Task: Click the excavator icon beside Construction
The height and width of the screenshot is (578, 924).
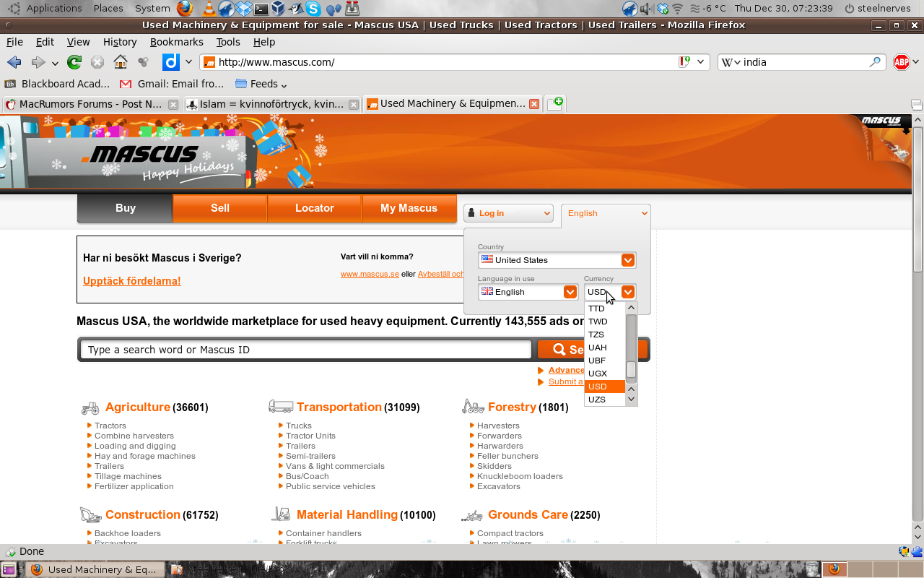Action: tap(90, 514)
